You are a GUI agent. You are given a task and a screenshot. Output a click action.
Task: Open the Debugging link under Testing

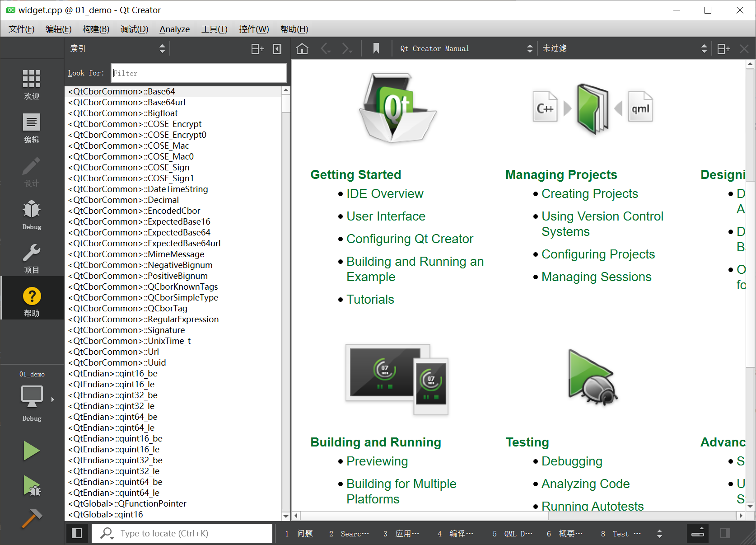pyautogui.click(x=572, y=461)
